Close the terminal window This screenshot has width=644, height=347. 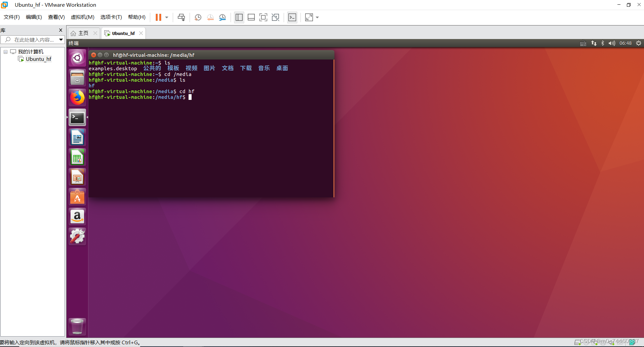coord(94,55)
